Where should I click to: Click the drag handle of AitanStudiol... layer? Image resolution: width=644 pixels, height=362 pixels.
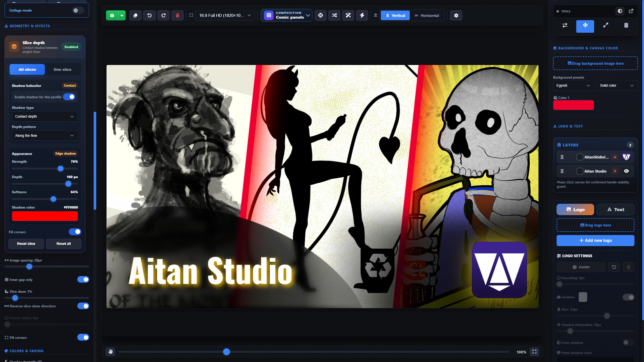pos(562,157)
